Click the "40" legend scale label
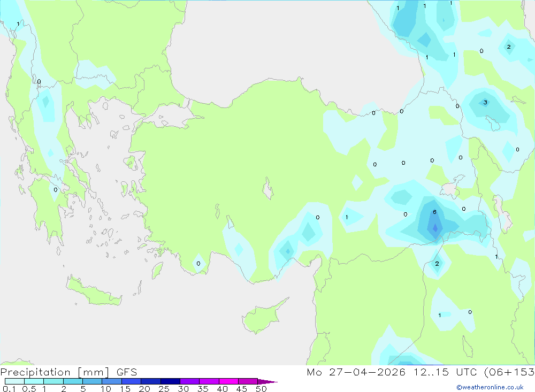 (222, 389)
